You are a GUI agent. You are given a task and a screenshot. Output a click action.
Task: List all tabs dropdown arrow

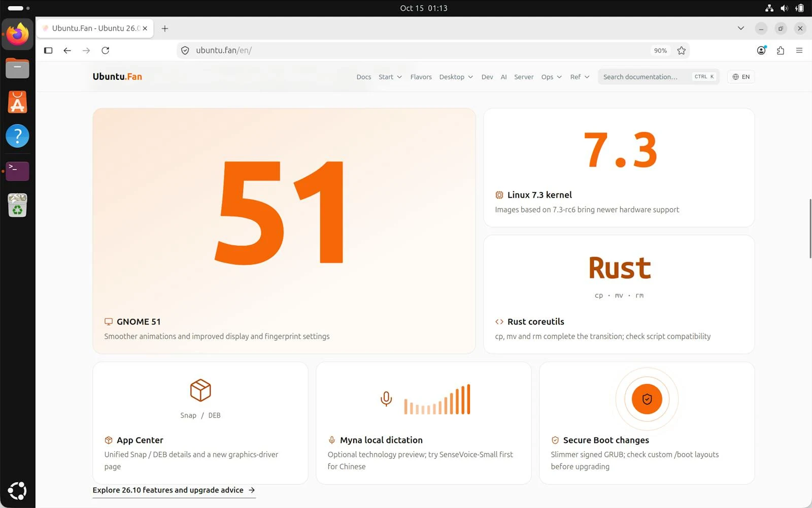coord(741,28)
